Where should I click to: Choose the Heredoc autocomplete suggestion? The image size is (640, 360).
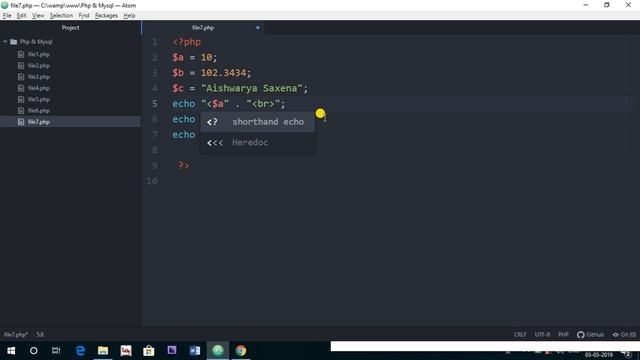click(257, 142)
